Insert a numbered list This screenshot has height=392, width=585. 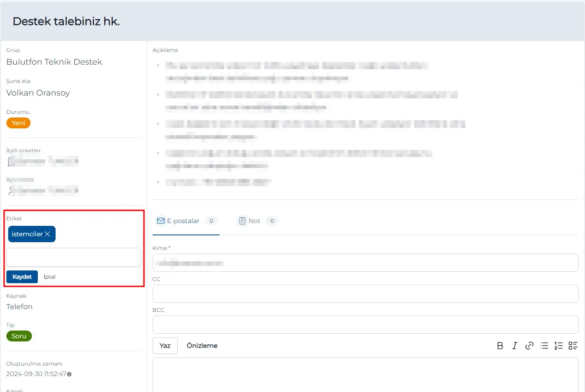(x=559, y=346)
